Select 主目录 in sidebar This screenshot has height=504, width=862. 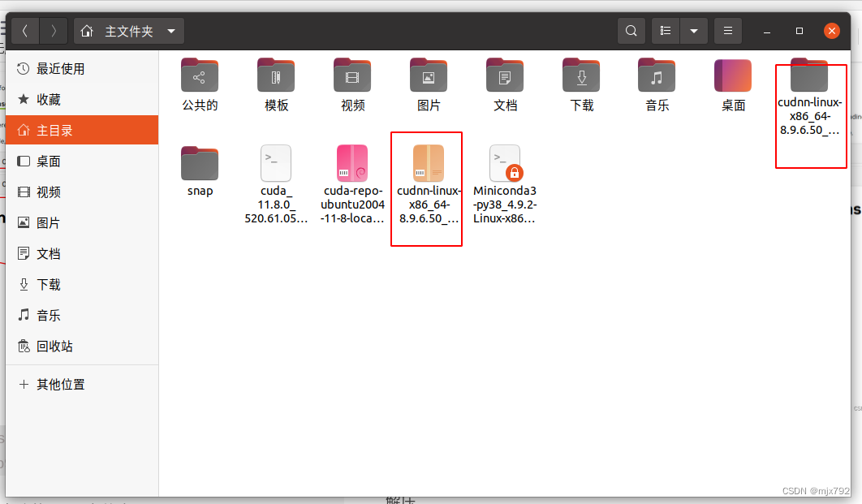pos(83,130)
